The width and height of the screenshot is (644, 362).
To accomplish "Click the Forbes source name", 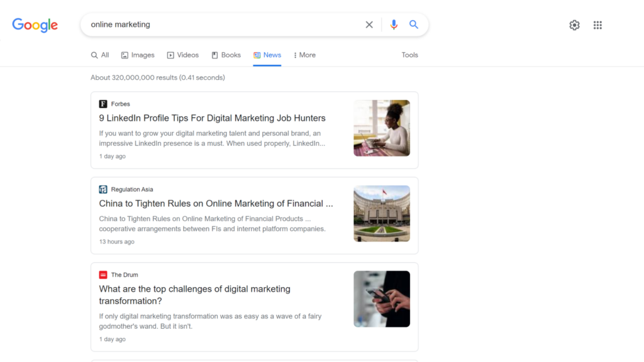I will [x=120, y=104].
